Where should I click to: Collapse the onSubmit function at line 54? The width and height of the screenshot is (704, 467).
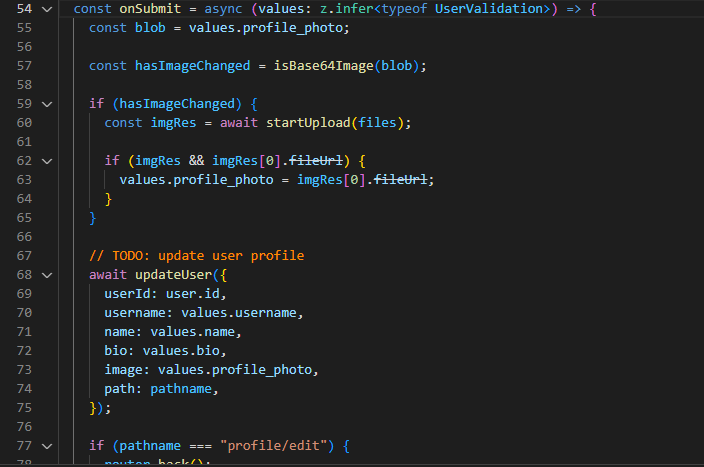coord(47,9)
